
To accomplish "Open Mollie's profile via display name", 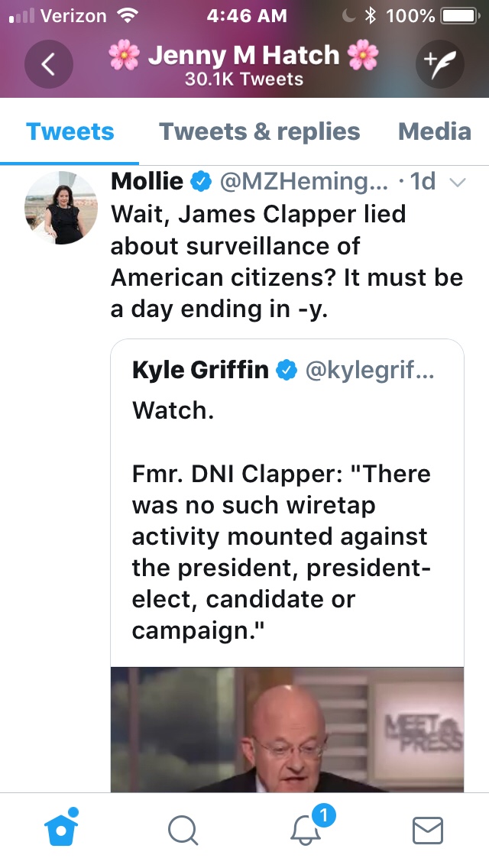I will (x=147, y=182).
